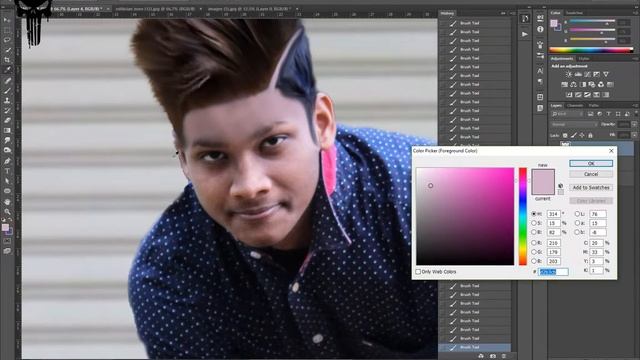
Task: Toggle Quick Mask mode icon
Action: coord(7,241)
